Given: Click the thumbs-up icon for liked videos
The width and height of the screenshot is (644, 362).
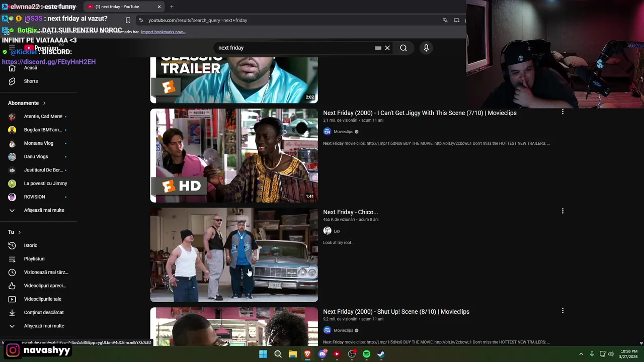Looking at the screenshot, I should click(12, 286).
